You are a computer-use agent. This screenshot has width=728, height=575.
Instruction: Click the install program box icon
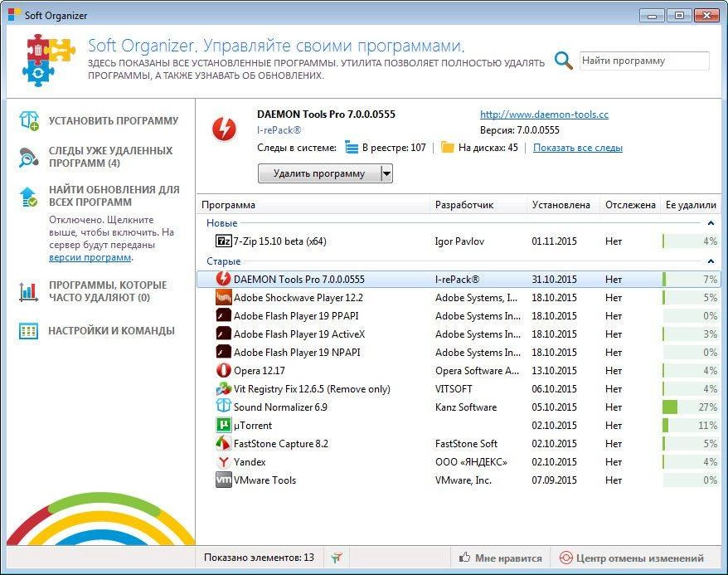tap(29, 121)
